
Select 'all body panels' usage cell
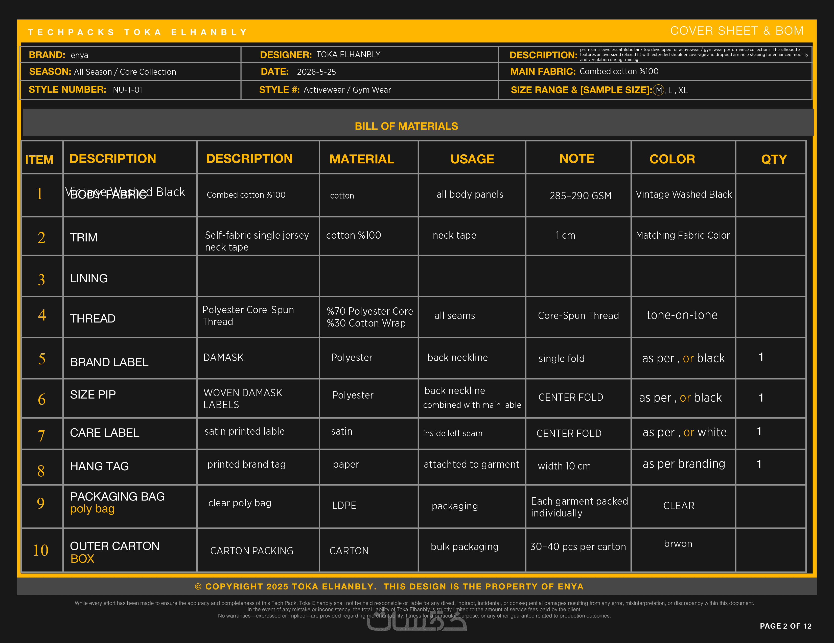tap(470, 194)
